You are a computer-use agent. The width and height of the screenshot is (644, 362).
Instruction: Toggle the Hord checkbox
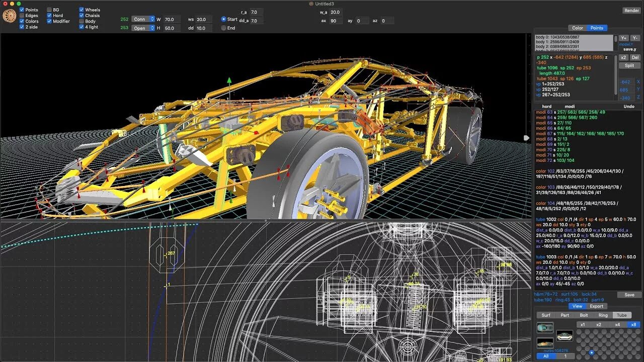coord(49,16)
